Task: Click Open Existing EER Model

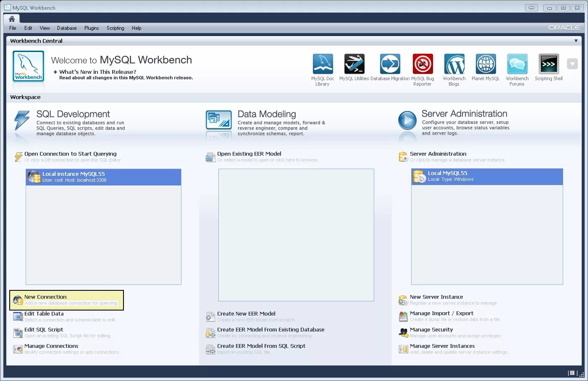Action: click(249, 154)
